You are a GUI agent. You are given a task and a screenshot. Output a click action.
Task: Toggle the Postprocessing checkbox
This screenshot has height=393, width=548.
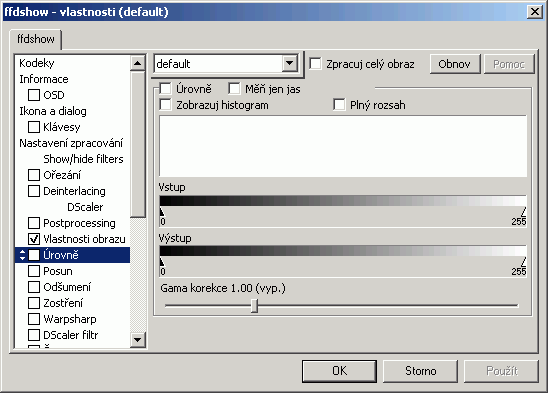[34, 223]
